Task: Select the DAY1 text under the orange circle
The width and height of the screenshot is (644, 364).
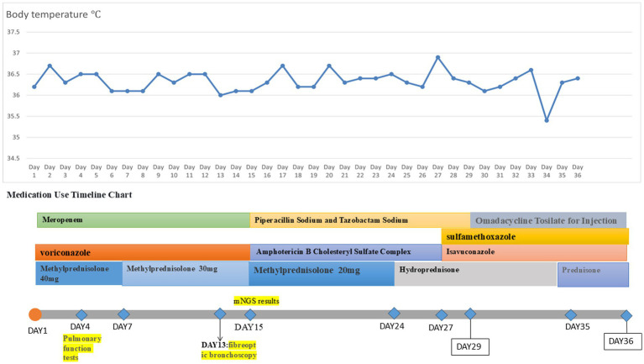Action: [x=38, y=330]
